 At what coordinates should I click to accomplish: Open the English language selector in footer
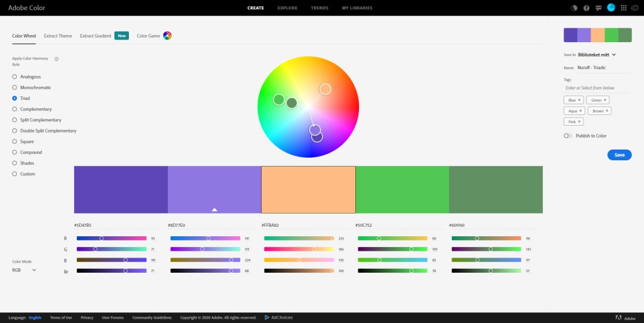click(35, 317)
